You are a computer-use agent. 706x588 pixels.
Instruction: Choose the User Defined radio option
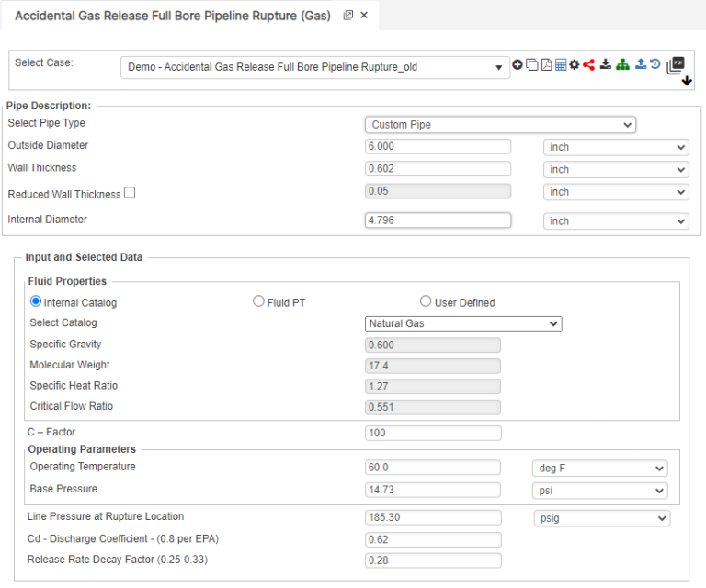tap(426, 301)
